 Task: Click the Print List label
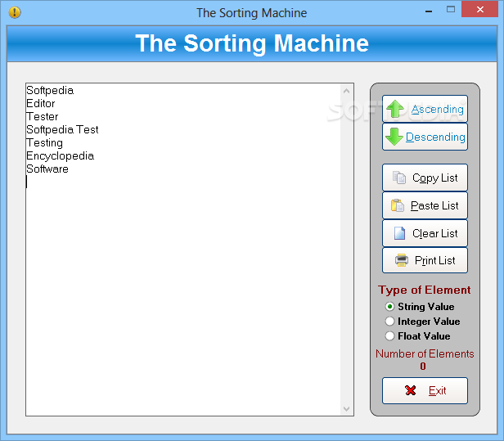pyautogui.click(x=435, y=260)
